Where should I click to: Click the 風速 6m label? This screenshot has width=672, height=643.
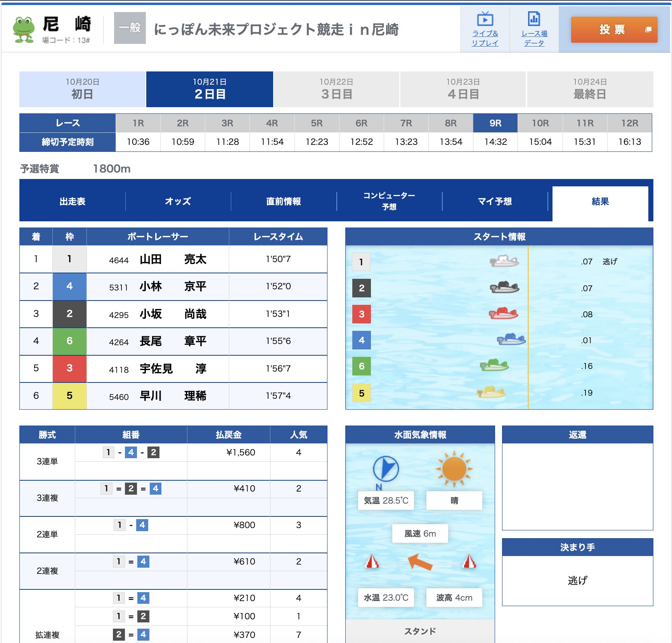(420, 534)
